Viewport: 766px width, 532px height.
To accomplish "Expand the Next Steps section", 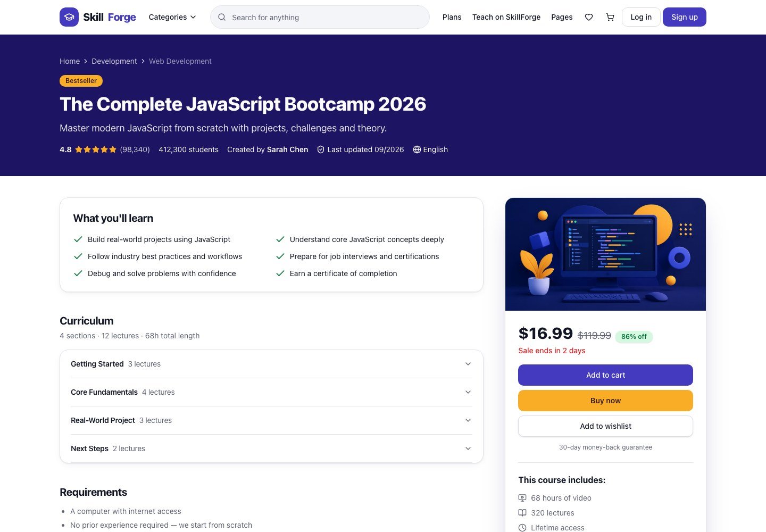I will (271, 448).
